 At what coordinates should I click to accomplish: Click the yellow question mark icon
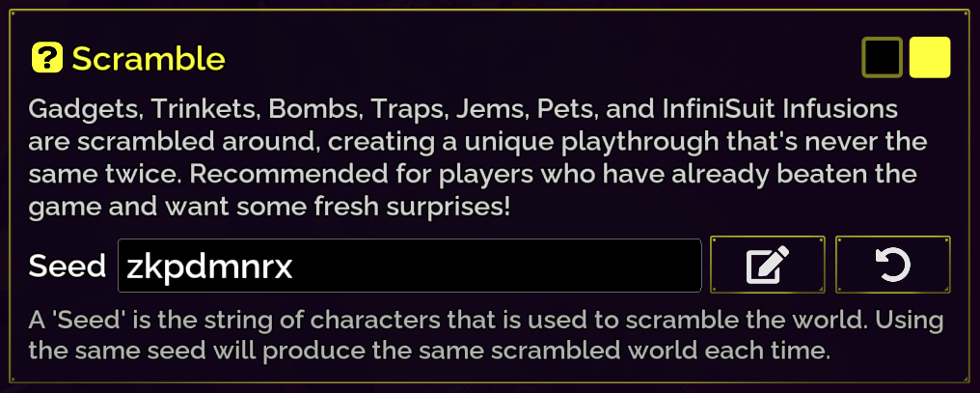[46, 59]
